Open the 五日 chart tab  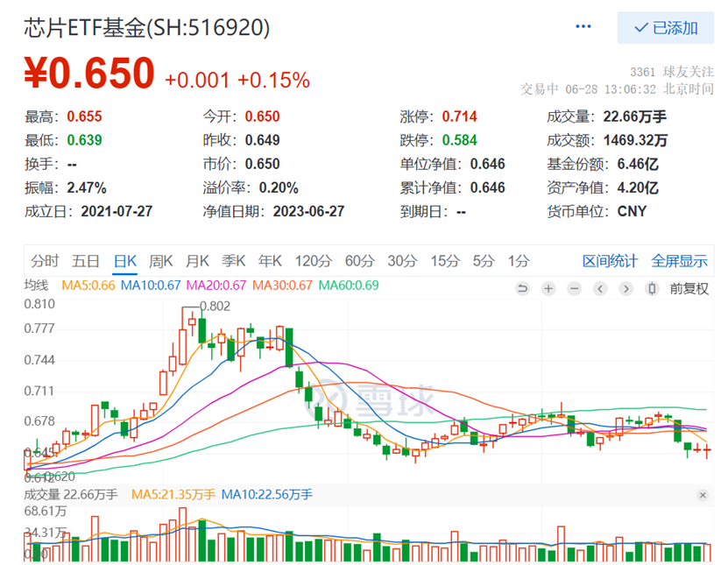click(x=86, y=261)
